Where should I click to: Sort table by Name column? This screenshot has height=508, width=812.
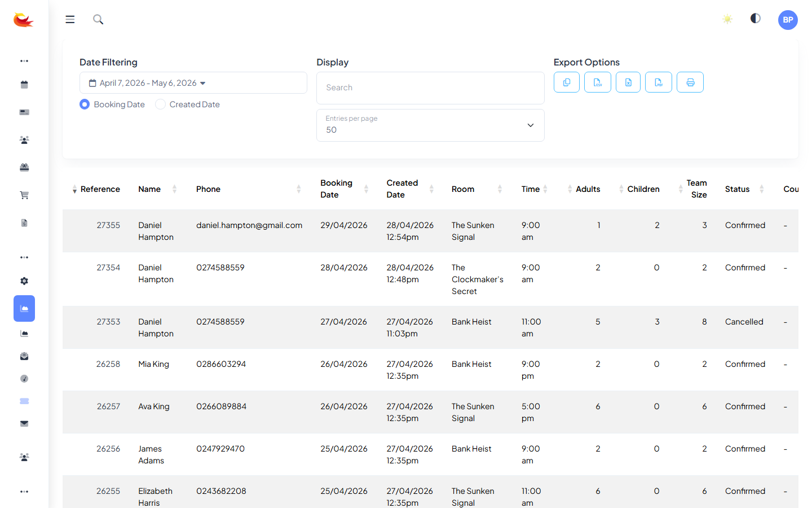[157, 190]
